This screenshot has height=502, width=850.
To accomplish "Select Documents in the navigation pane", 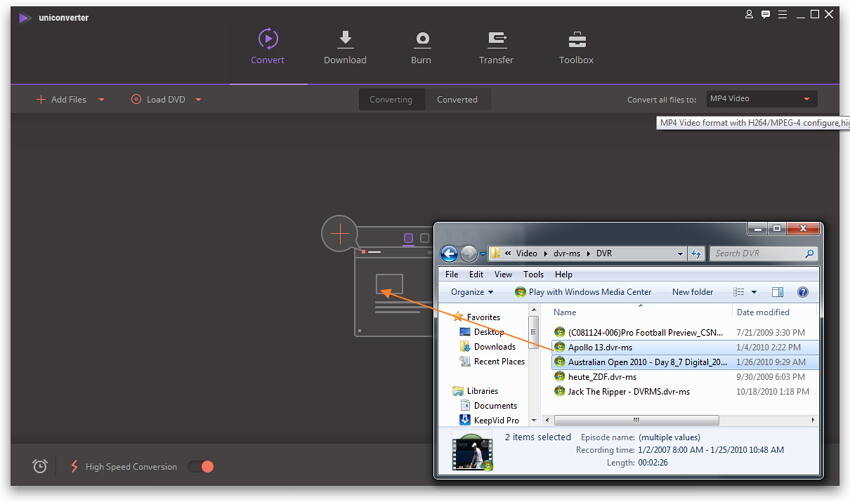I will 488,406.
